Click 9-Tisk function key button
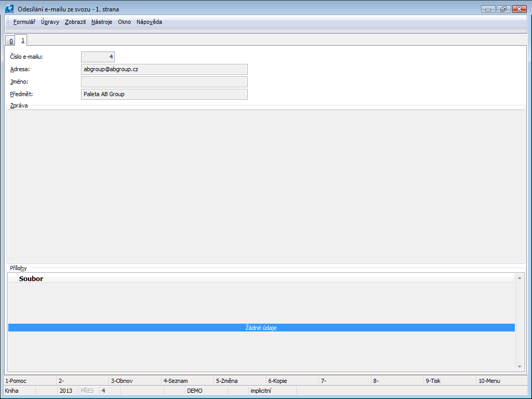The width and height of the screenshot is (532, 399). [450, 381]
